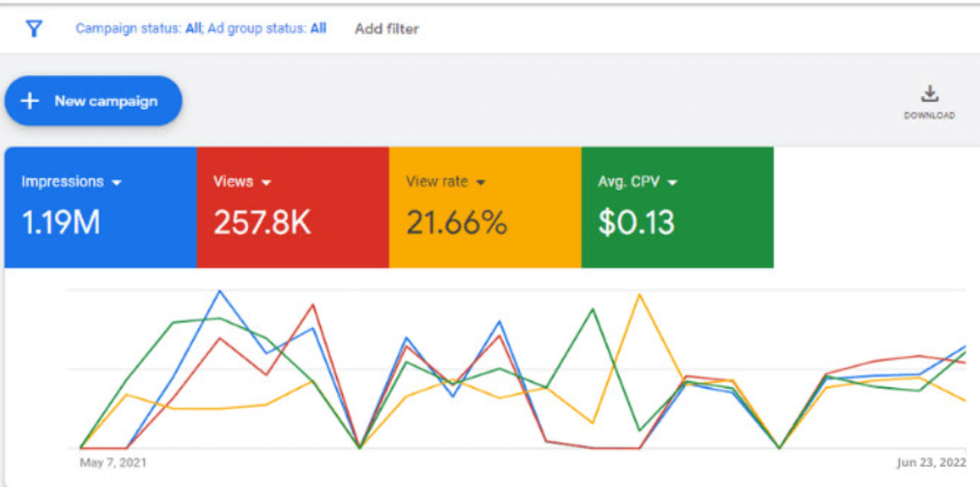Screen dimensions: 980x487
Task: Expand the Avg. CPV metric dropdown arrow
Action: [672, 183]
